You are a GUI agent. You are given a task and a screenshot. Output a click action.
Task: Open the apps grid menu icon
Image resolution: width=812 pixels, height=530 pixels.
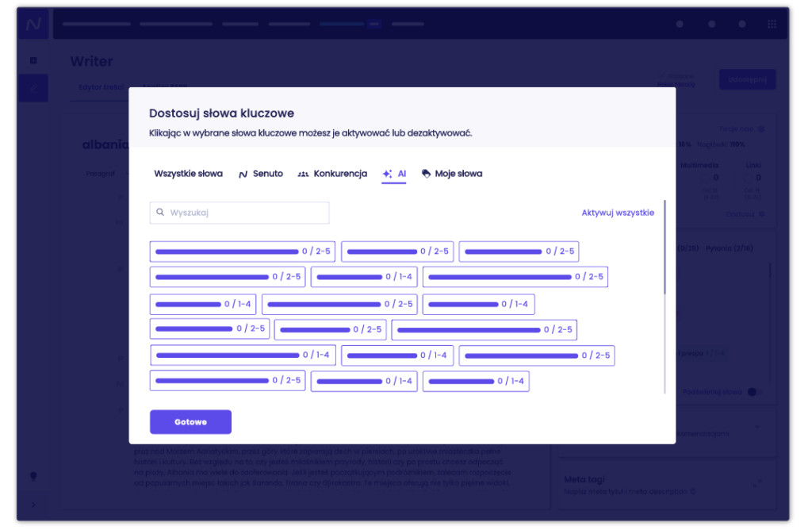772,25
